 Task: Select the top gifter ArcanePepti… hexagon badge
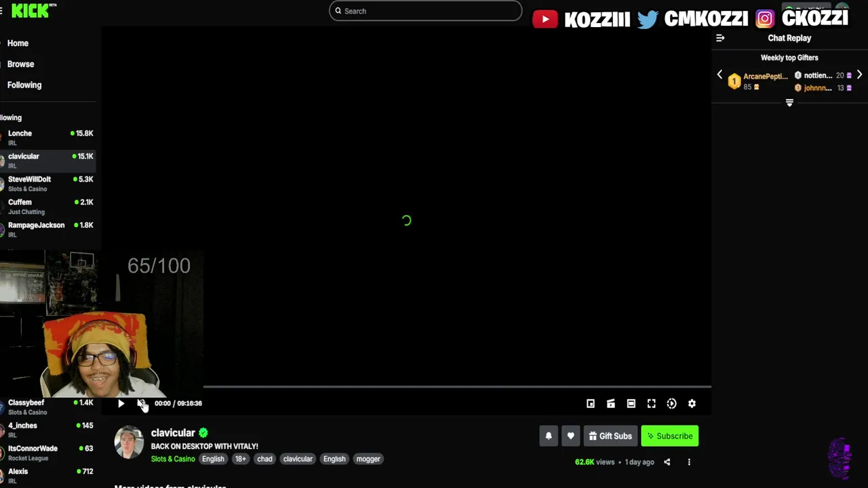point(734,81)
